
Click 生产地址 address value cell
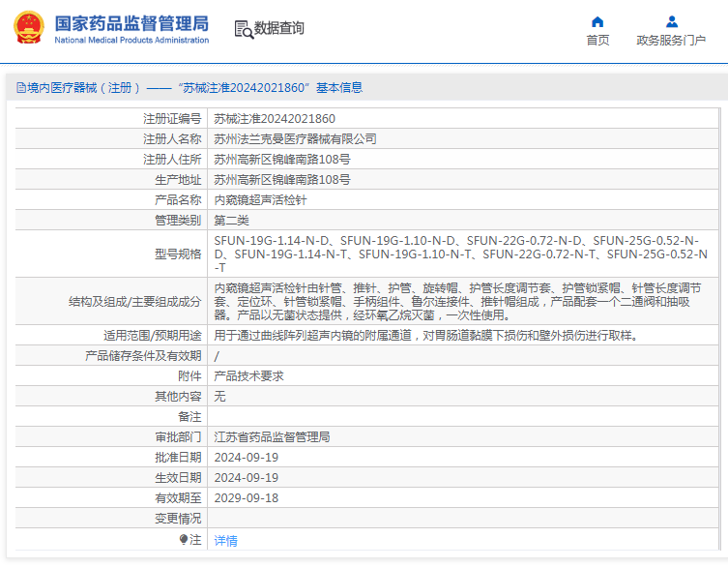click(x=463, y=179)
